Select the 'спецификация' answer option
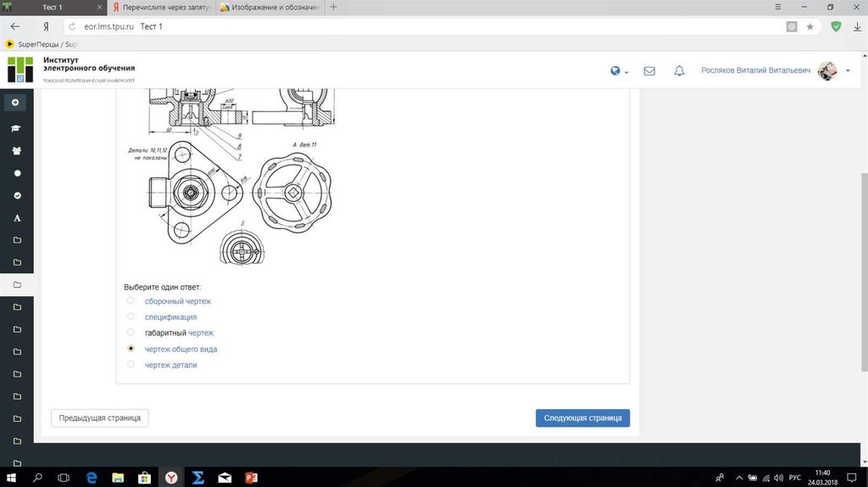Image resolution: width=868 pixels, height=487 pixels. click(131, 316)
